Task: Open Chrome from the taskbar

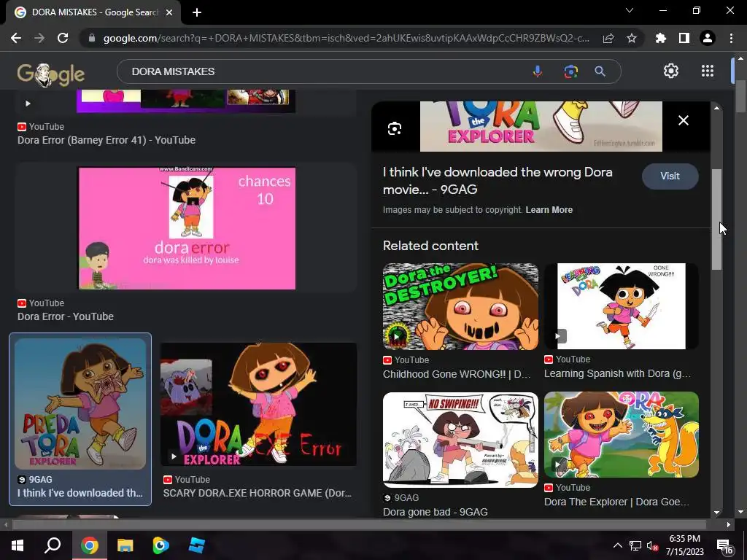Action: click(x=89, y=545)
